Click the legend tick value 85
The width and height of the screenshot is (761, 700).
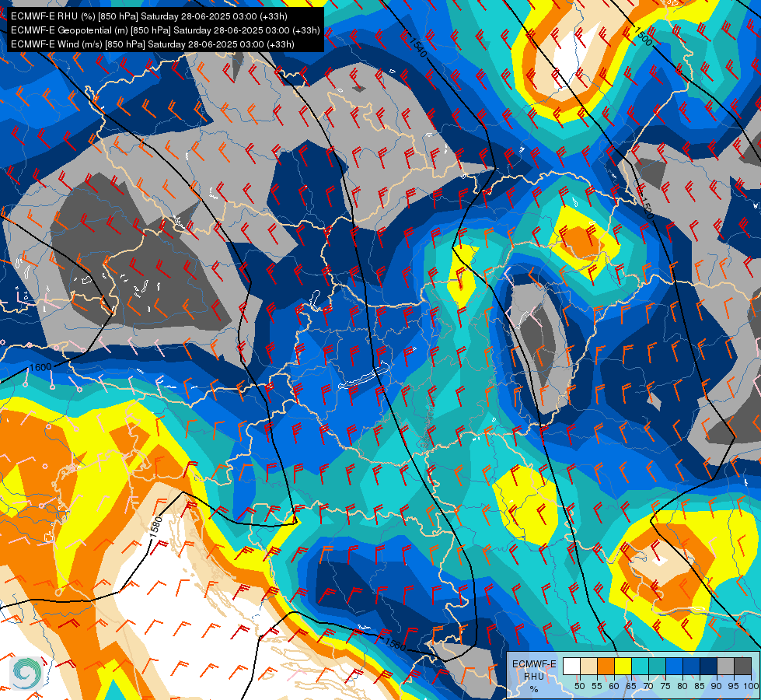700,687
